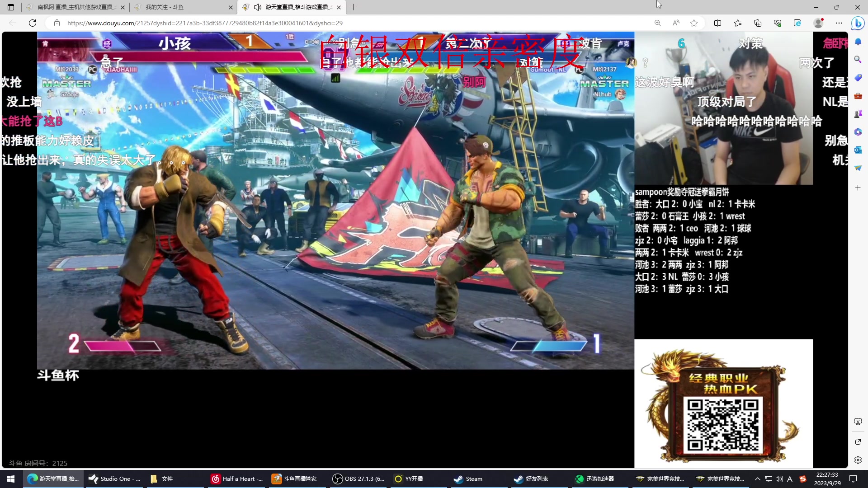Toggle the IME input mode indicator

click(790, 479)
